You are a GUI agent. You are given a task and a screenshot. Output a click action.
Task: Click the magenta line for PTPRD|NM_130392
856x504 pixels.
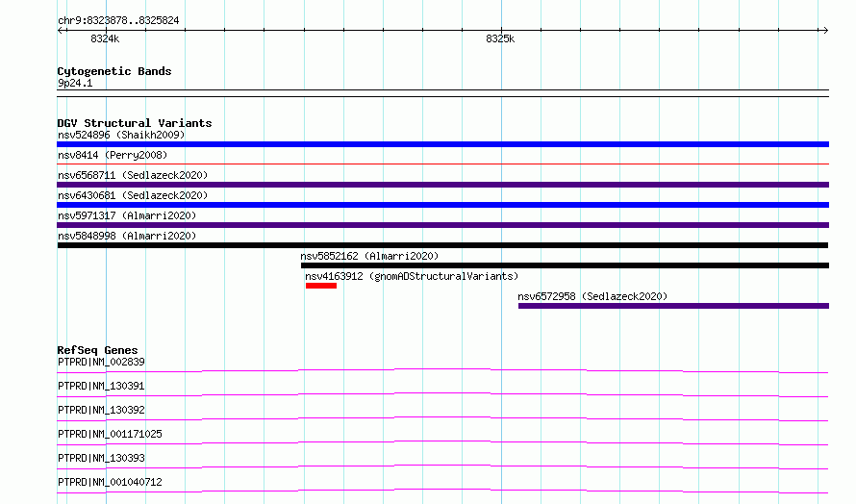coord(442,418)
